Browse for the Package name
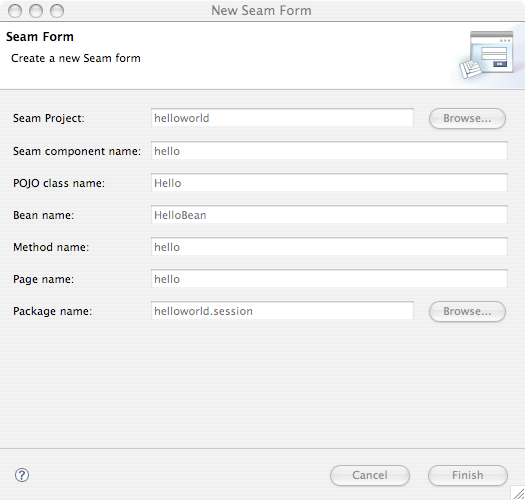525x500 pixels. [x=467, y=311]
